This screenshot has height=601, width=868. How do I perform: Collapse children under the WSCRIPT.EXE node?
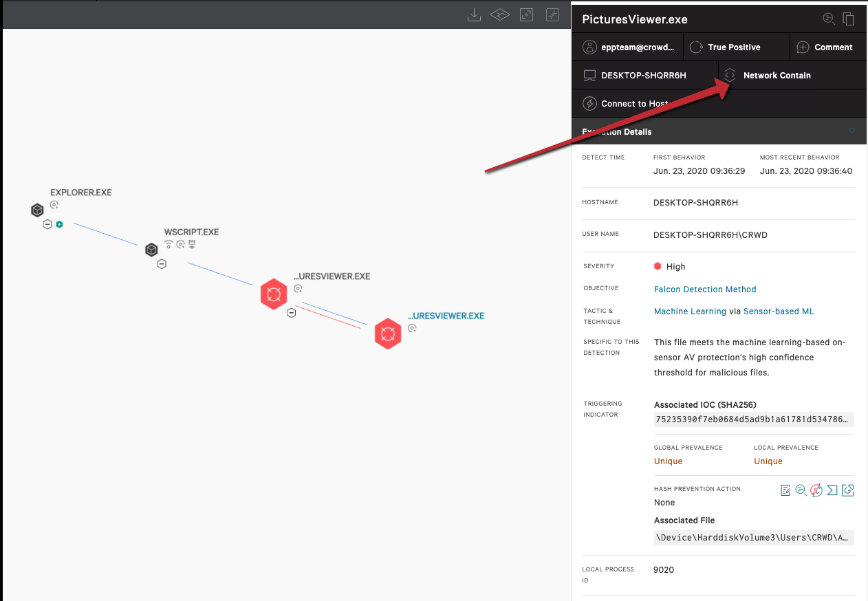(x=162, y=264)
